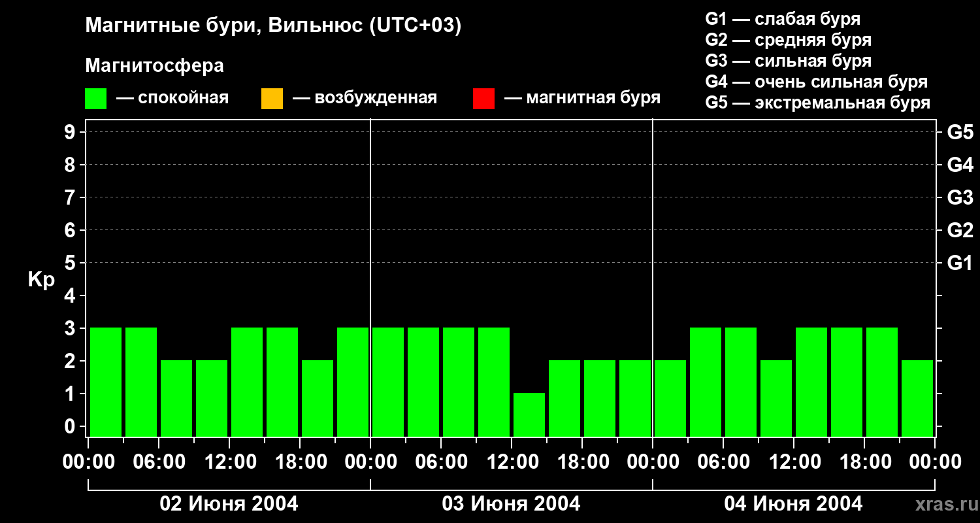Select the chart title 'Магнитные бури, Вильнюс (UTC+03)'
Viewport: 980px width, 523px height.
point(273,26)
